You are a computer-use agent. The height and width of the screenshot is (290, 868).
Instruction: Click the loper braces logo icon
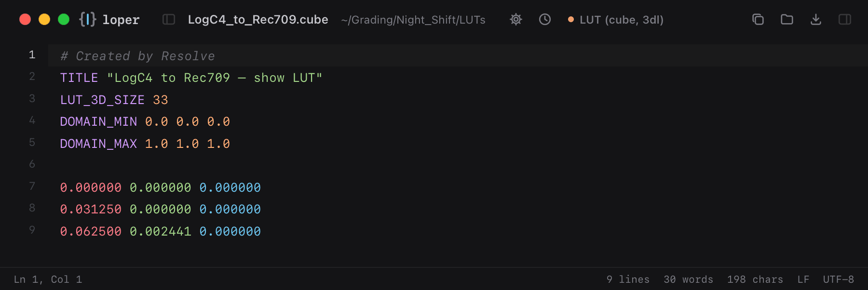88,19
